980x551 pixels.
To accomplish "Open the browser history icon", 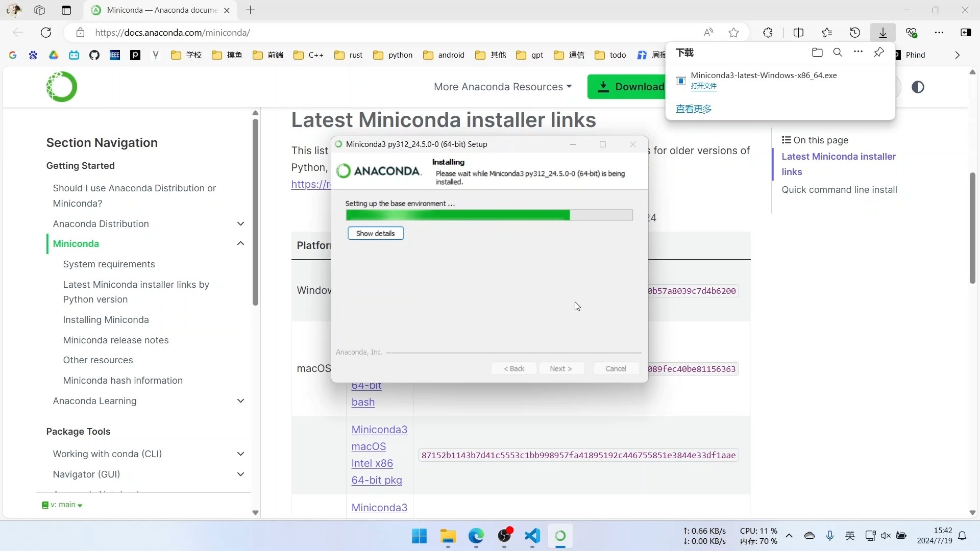I will pyautogui.click(x=855, y=33).
